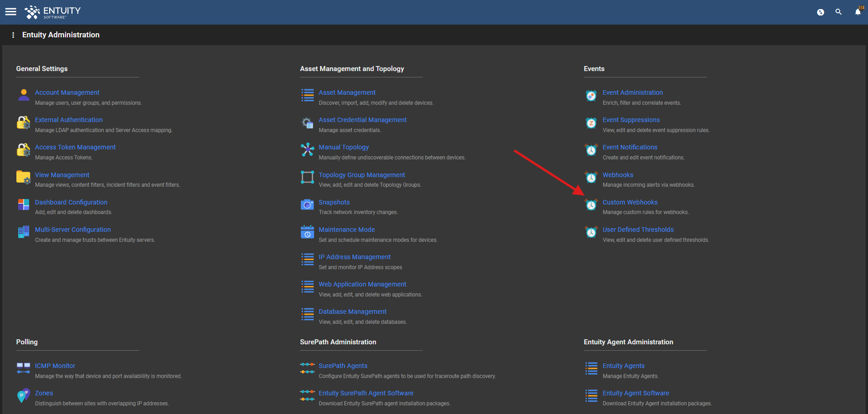Click the Account Management user icon
The height and width of the screenshot is (414, 868).
24,95
